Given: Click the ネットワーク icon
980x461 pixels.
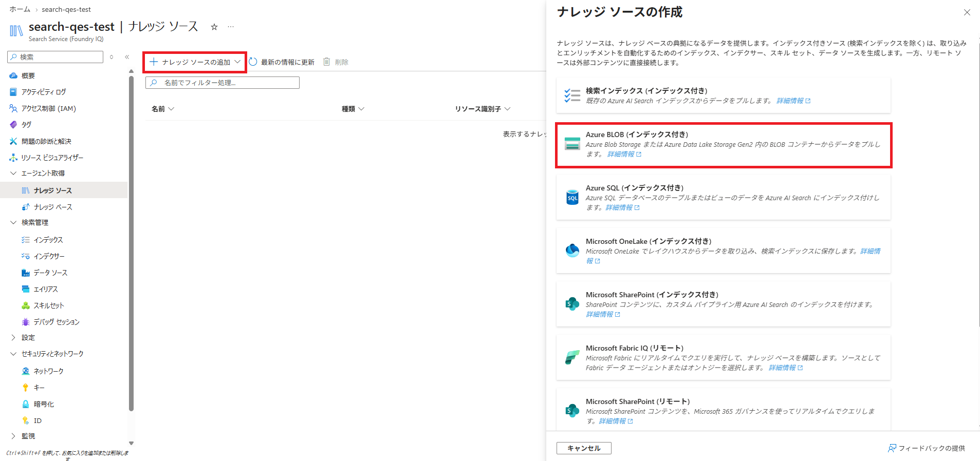Looking at the screenshot, I should [x=26, y=371].
